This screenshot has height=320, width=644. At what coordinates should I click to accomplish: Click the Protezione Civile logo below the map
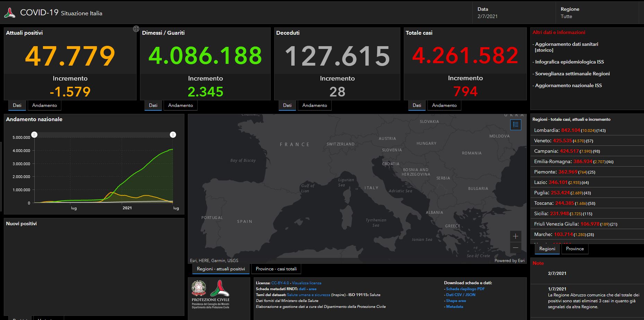click(219, 288)
